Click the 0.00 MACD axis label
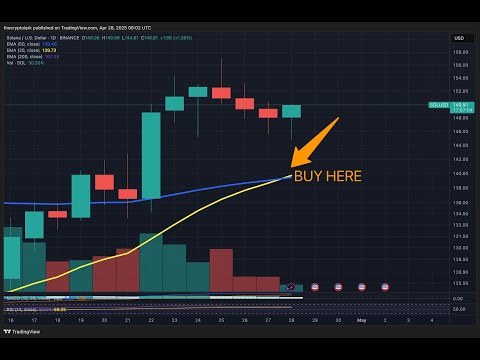480x360 pixels. tap(458, 299)
